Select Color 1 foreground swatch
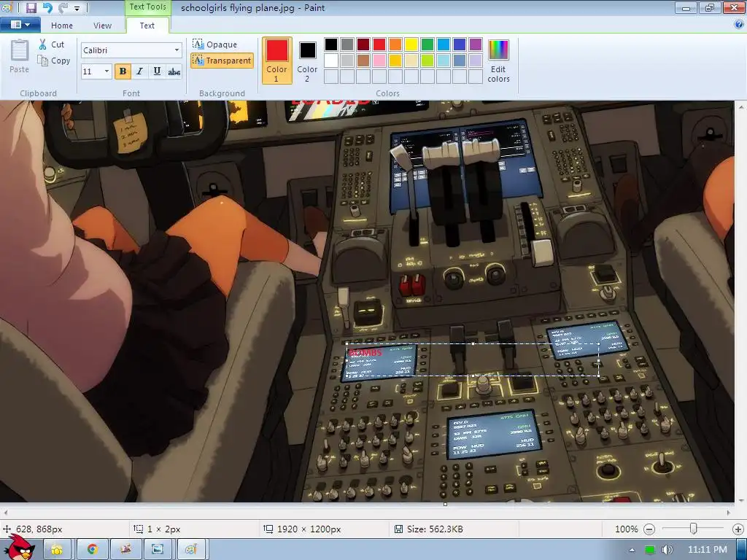 (276, 61)
